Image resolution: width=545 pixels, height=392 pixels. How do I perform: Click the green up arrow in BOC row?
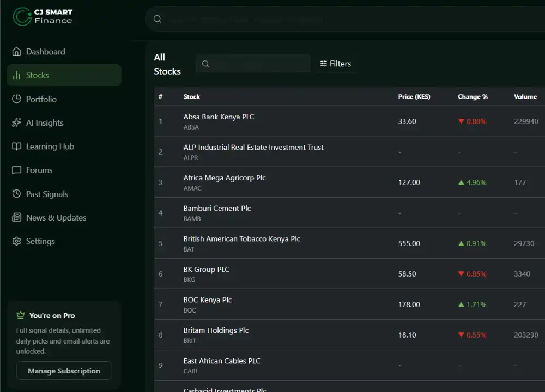coord(461,304)
